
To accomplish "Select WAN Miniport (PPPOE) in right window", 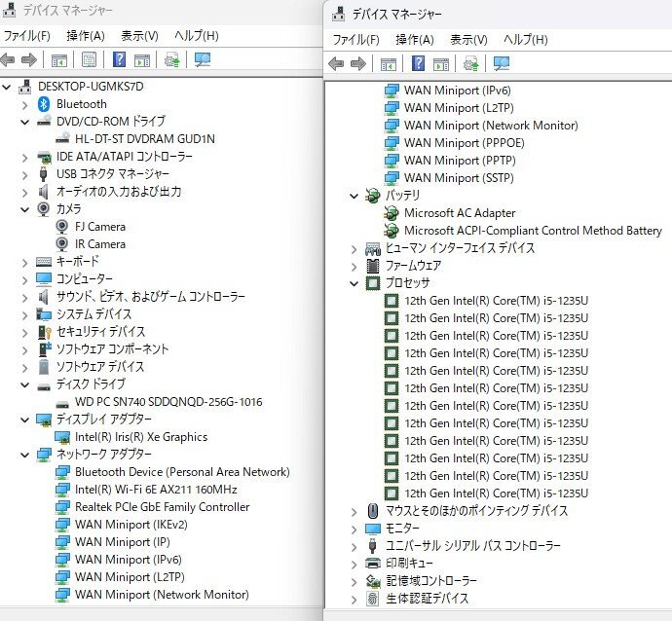I will point(465,143).
